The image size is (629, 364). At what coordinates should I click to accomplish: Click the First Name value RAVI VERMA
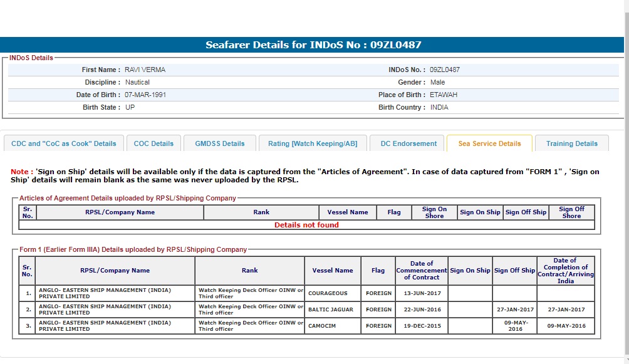pyautogui.click(x=145, y=70)
